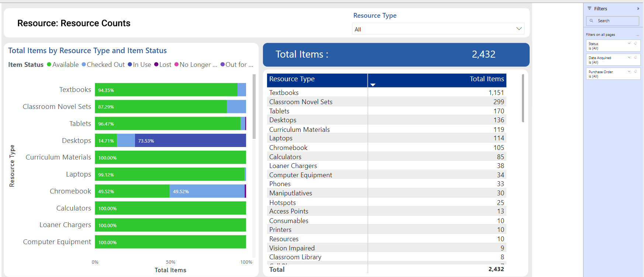The height and width of the screenshot is (277, 644).
Task: Select Curriculum Materials row in table
Action: click(387, 129)
